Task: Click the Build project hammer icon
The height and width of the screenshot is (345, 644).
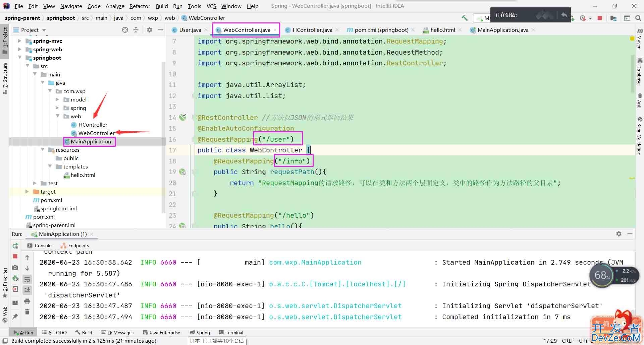Action: 465,18
